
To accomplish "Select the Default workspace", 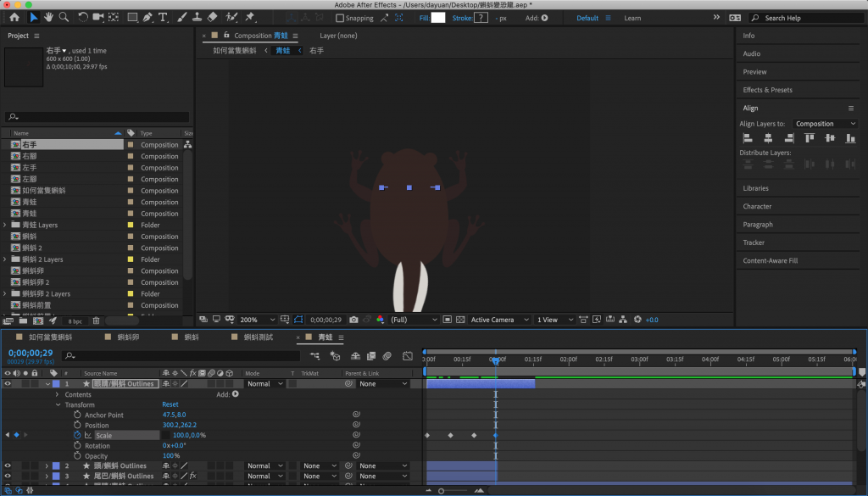I will [x=587, y=18].
